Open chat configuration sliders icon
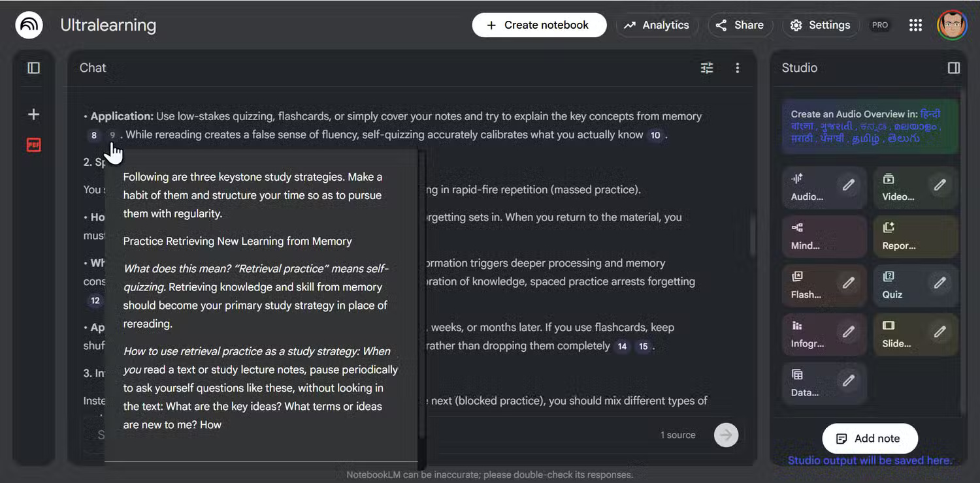Screen dimensions: 980x483 point(707,68)
